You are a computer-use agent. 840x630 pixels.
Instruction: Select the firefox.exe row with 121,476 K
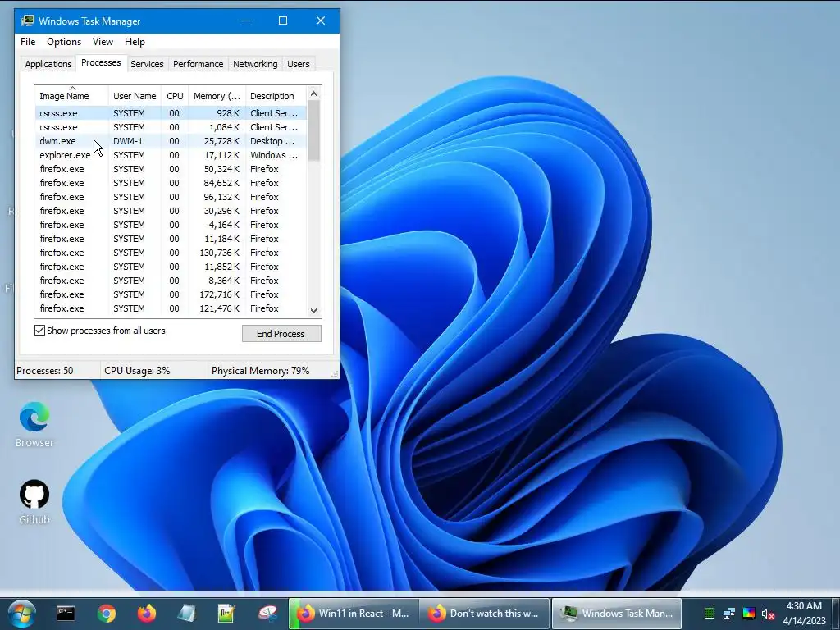[x=171, y=308]
